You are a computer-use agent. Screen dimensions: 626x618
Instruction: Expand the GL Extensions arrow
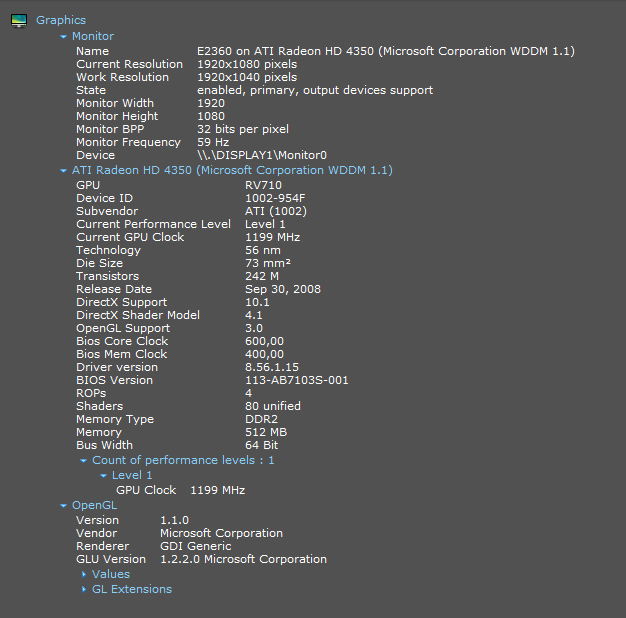tap(83, 589)
